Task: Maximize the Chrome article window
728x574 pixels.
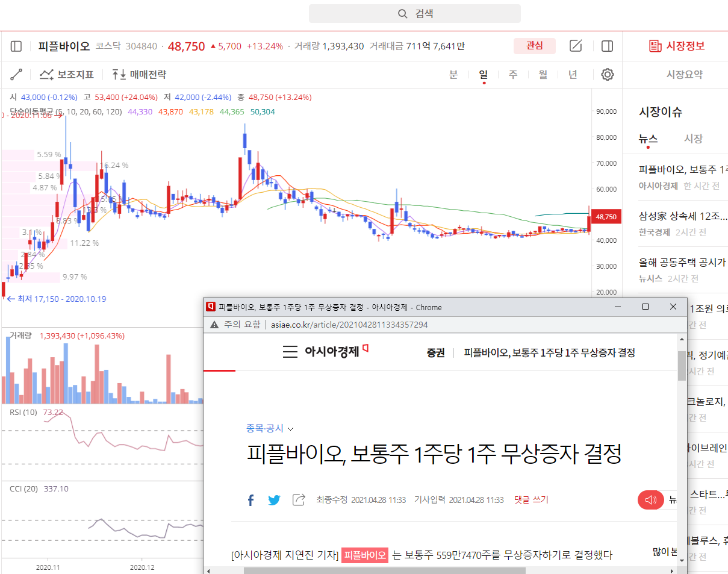Action: coord(646,307)
